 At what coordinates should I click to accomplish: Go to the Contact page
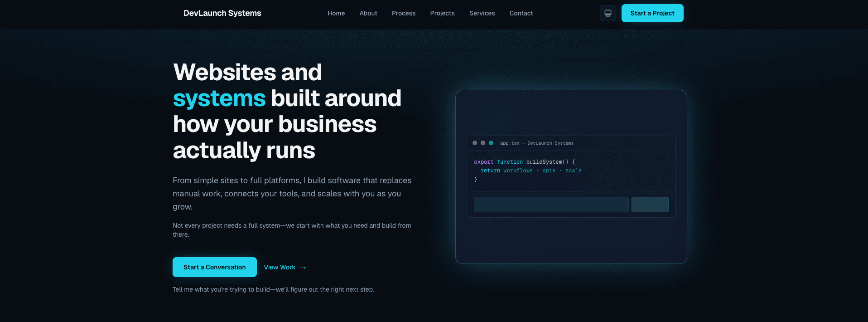tap(521, 13)
